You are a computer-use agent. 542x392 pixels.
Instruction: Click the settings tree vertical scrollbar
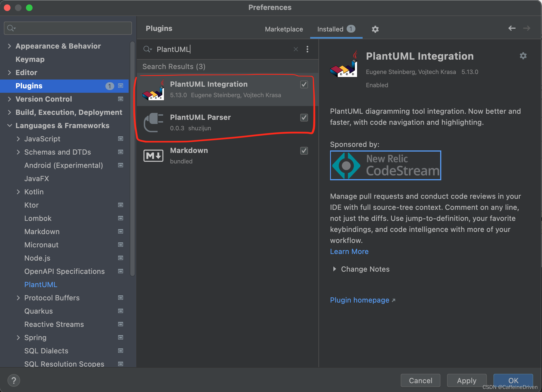(132, 159)
